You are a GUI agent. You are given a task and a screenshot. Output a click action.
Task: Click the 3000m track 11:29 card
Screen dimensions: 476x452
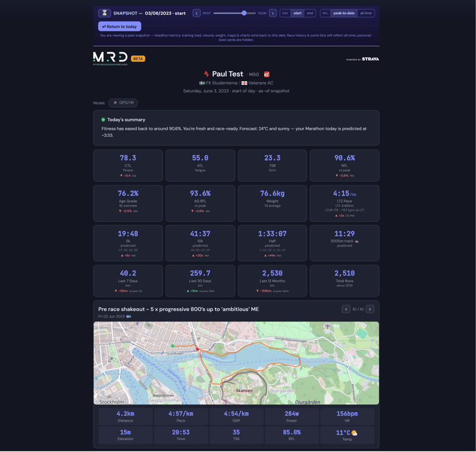[x=345, y=243]
